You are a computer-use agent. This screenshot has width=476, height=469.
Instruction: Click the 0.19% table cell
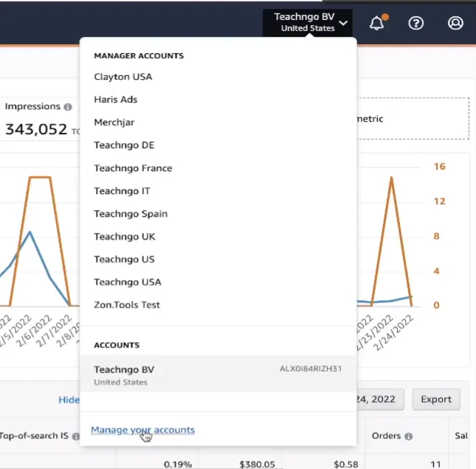pos(178,464)
